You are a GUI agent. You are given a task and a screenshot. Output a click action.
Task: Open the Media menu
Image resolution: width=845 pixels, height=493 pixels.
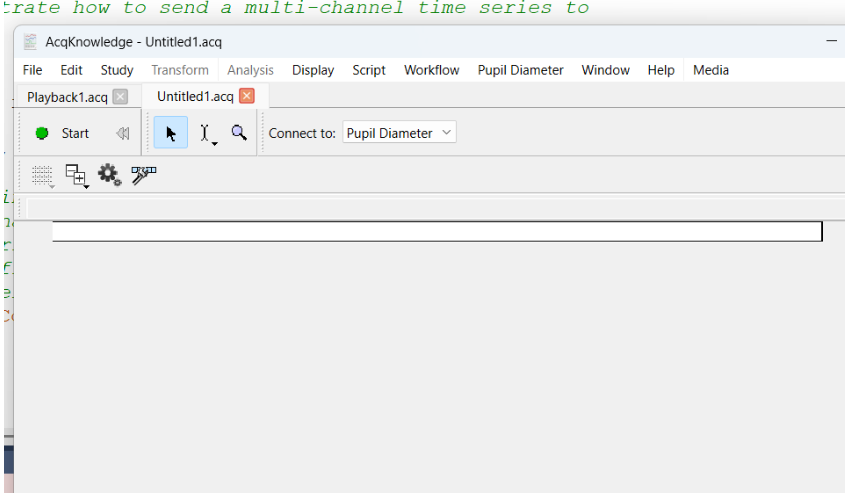click(x=710, y=70)
